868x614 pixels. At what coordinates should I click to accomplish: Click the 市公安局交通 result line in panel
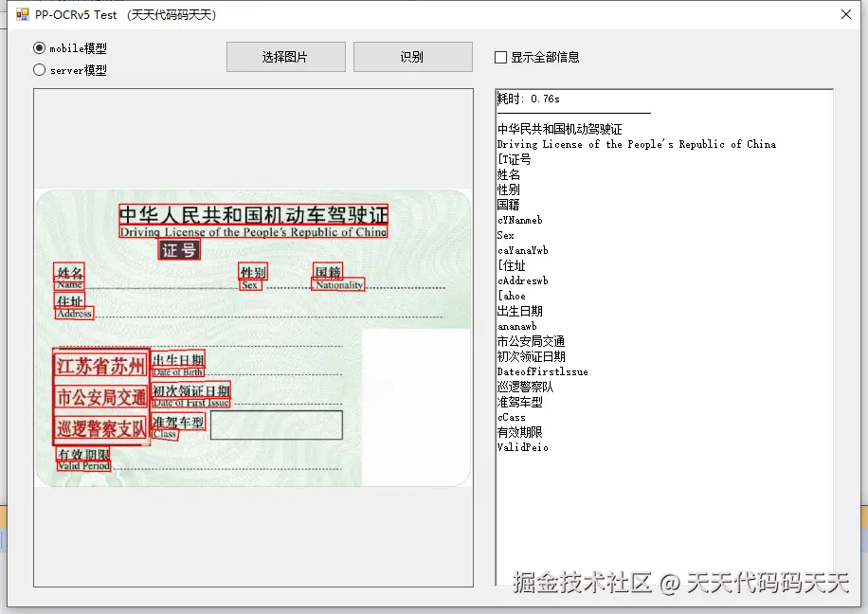click(531, 341)
